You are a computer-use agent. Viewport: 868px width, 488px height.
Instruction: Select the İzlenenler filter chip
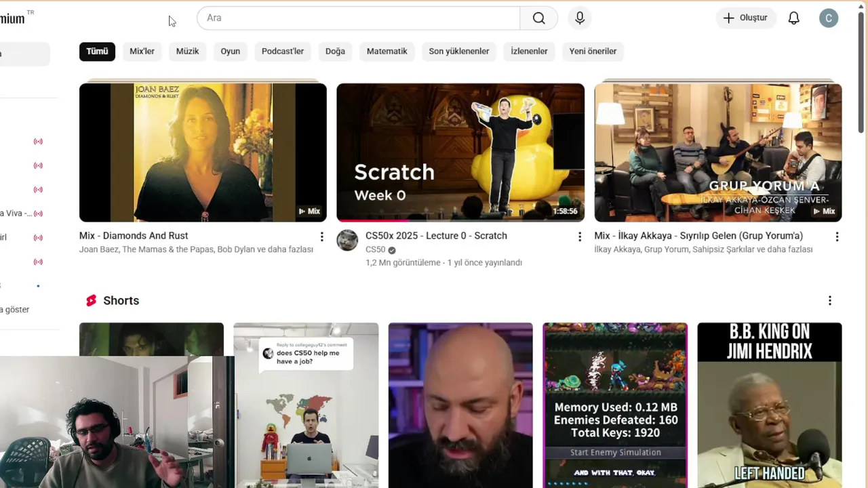[530, 52]
